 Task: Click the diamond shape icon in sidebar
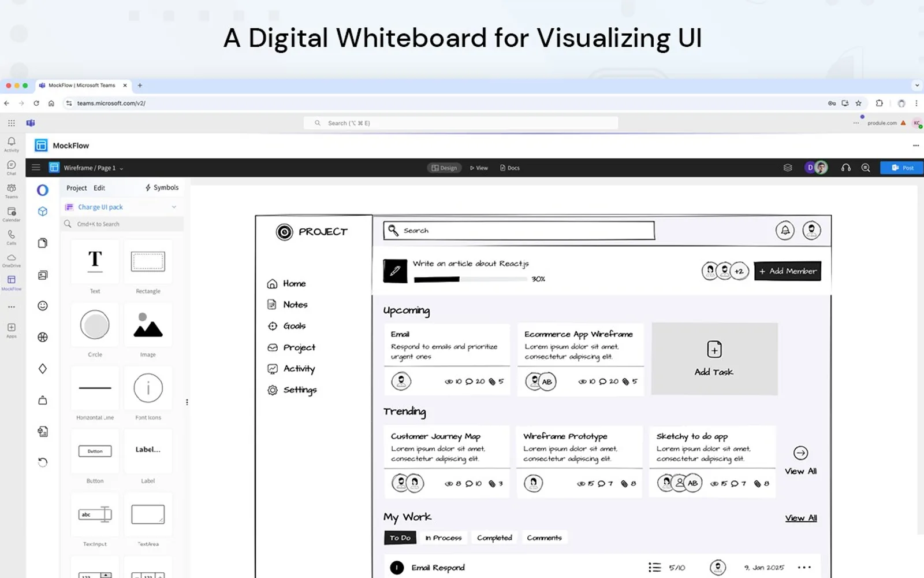click(x=43, y=369)
